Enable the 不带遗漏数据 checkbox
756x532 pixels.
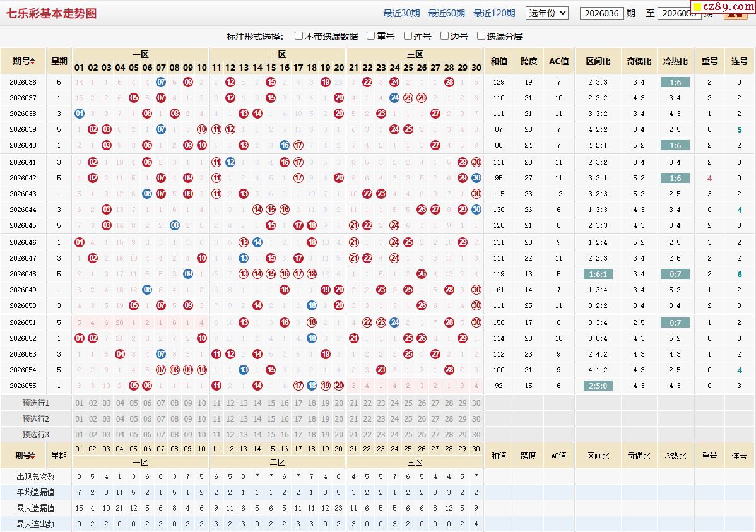(299, 36)
